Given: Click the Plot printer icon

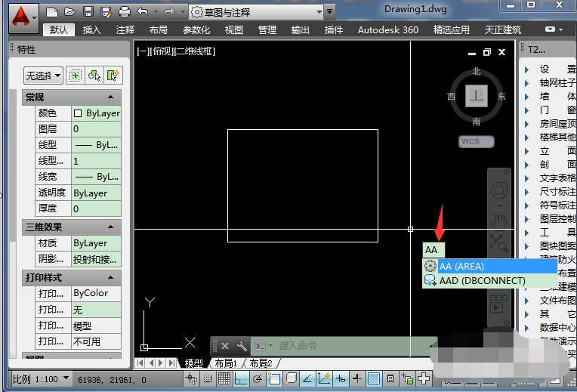Looking at the screenshot, I should [124, 12].
